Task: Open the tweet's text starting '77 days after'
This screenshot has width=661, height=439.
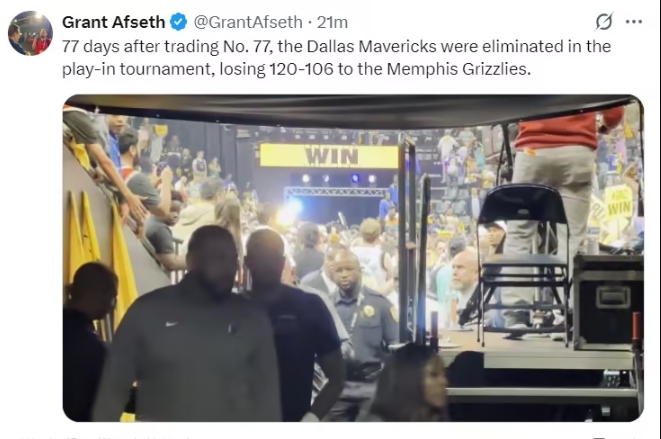Action: tap(336, 57)
